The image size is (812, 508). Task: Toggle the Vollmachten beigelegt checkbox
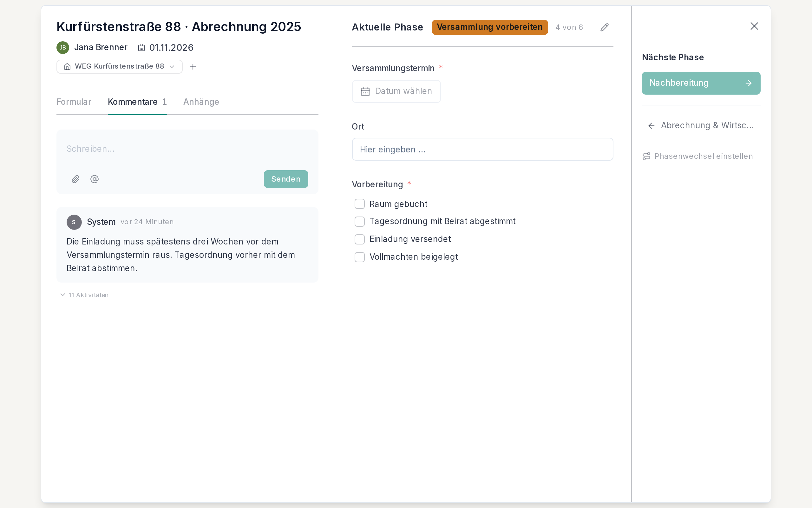pyautogui.click(x=359, y=257)
